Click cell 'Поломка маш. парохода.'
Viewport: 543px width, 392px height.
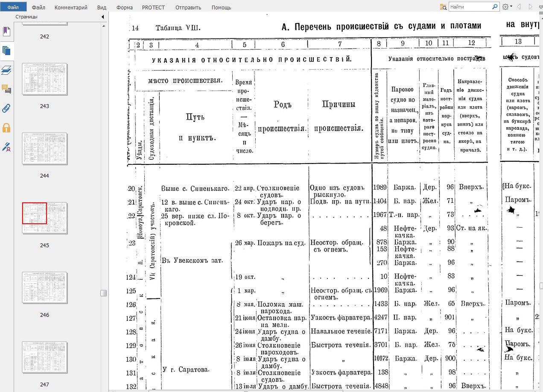click(280, 307)
